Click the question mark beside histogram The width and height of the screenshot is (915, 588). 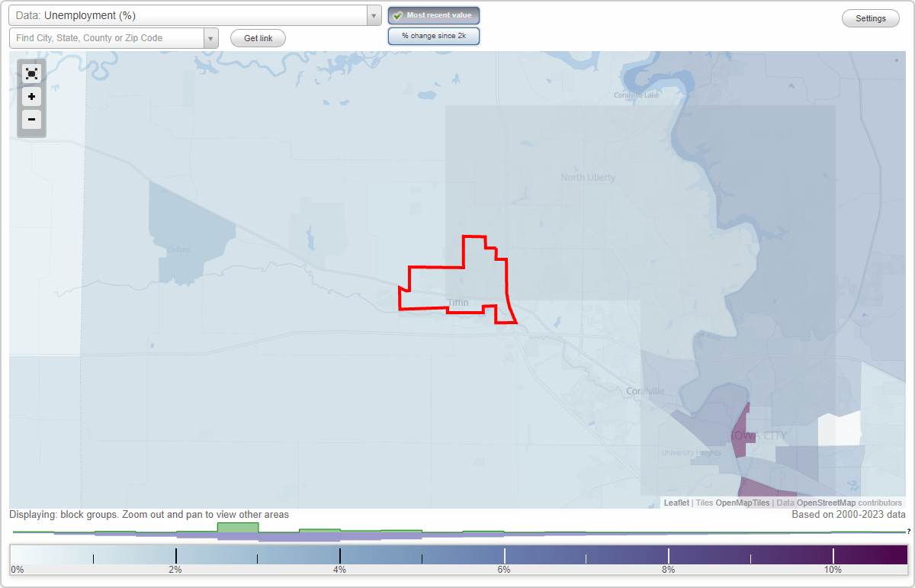[909, 531]
